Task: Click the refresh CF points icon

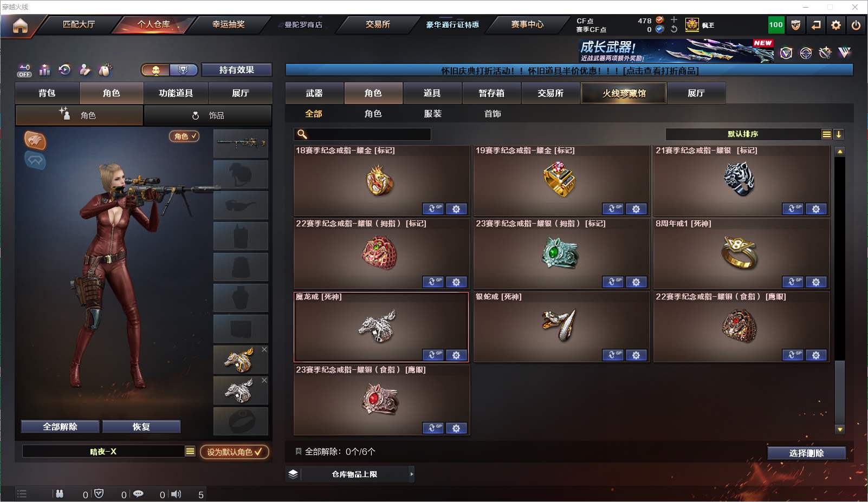Action: (x=673, y=29)
